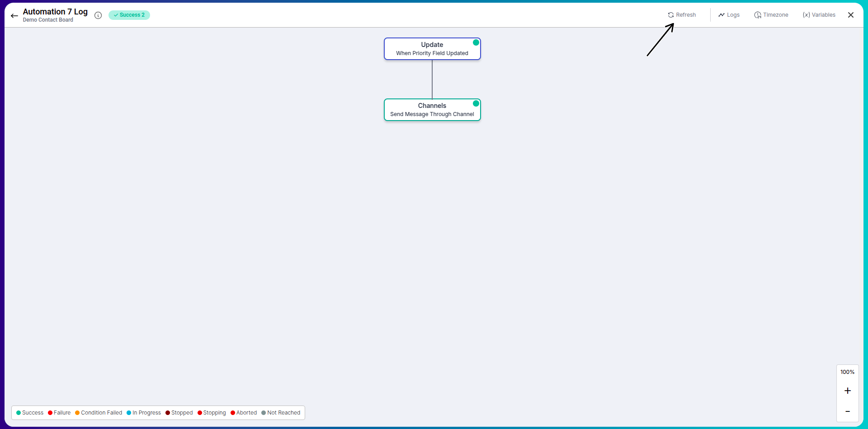Close the automation log with the X icon
This screenshot has width=868, height=429.
(851, 15)
